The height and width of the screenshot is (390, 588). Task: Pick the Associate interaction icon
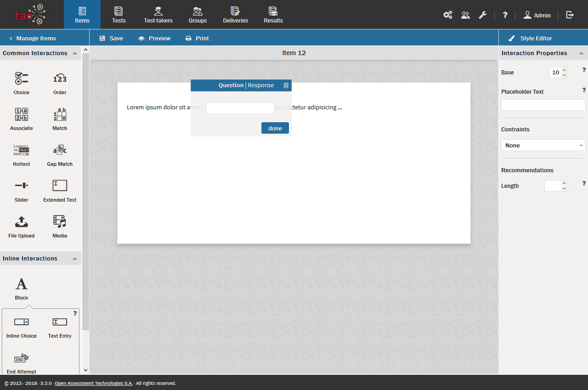point(21,115)
